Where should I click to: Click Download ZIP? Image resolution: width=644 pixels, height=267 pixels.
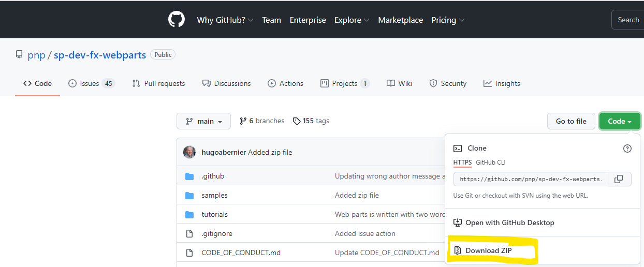[x=489, y=251]
